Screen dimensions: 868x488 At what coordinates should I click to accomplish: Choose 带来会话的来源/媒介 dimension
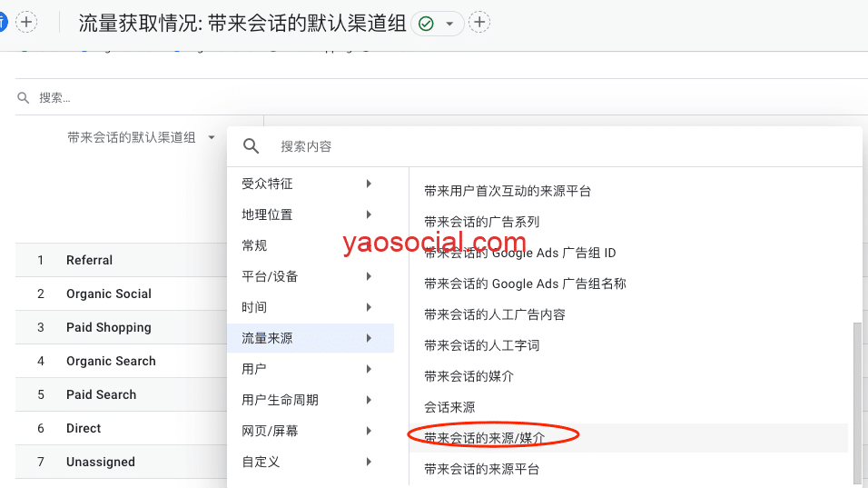(x=497, y=438)
